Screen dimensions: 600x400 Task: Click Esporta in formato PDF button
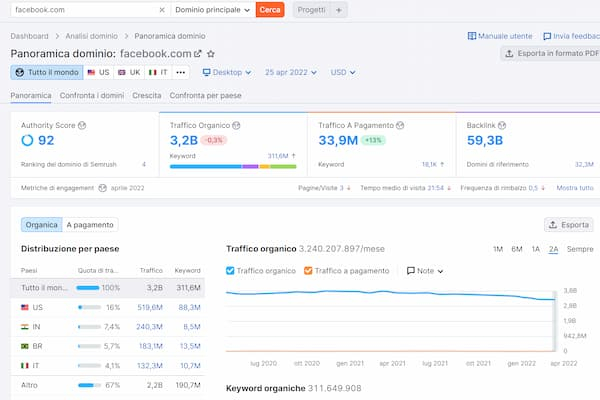(550, 54)
